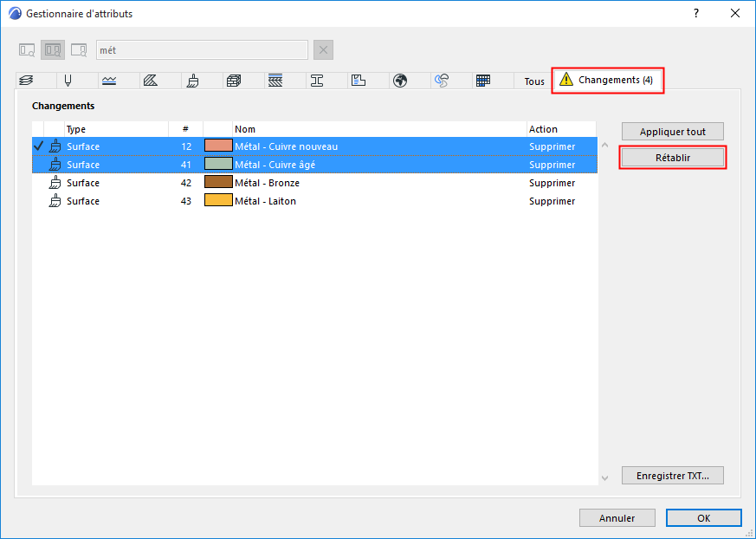Viewport: 756px width, 539px height.
Task: Click the list scroll up arrow
Action: [x=604, y=145]
